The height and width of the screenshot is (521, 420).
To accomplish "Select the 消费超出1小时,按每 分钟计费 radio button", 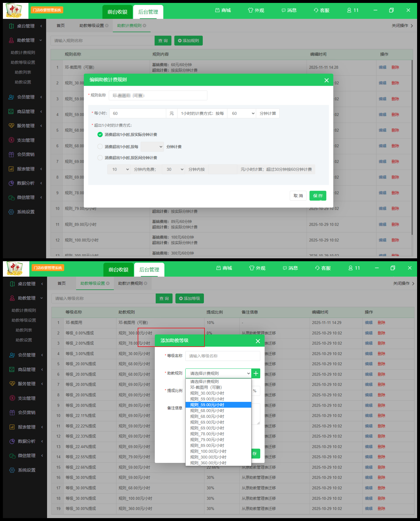I will [100, 147].
